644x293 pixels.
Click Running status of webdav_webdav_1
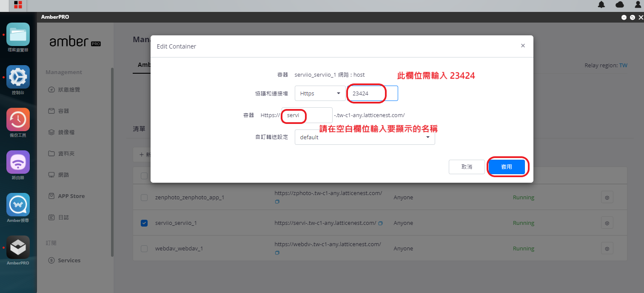524,249
